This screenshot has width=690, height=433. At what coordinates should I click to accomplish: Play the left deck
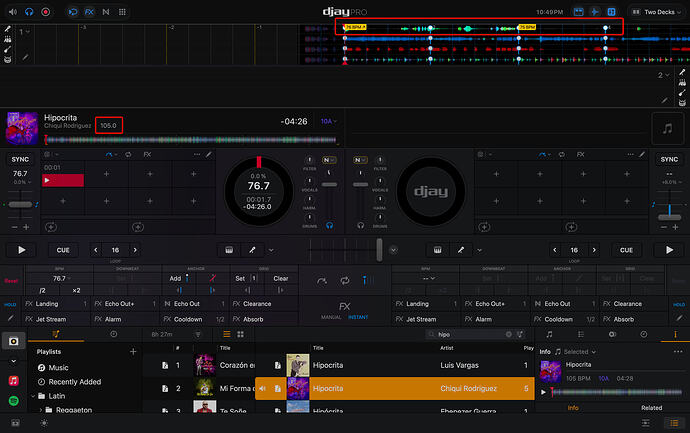point(21,250)
